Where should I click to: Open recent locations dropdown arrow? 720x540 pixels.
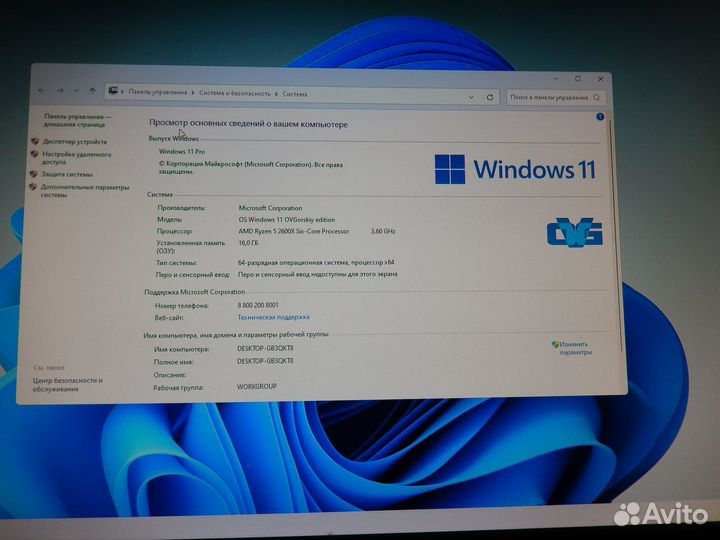coord(77,91)
